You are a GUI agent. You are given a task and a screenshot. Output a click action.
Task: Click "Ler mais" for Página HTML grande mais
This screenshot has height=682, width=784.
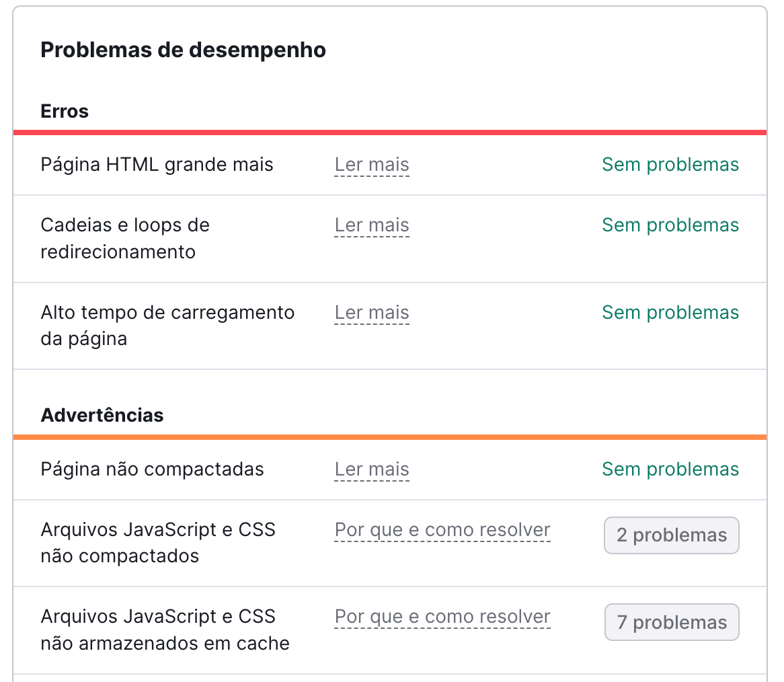point(371,164)
